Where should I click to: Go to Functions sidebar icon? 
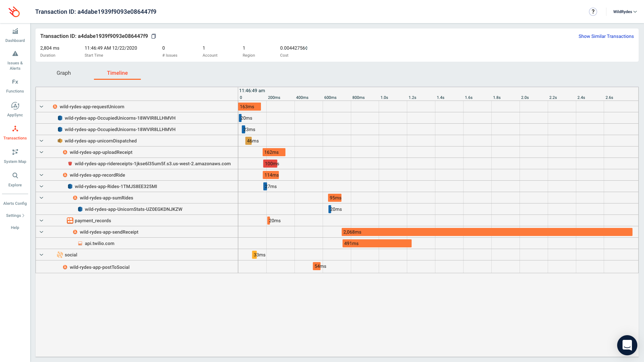coord(15,82)
